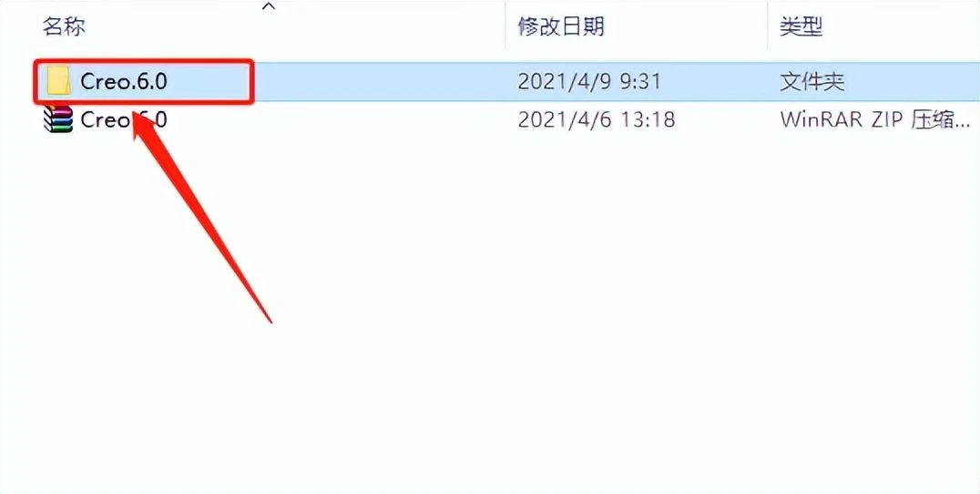Sort files by the 名称 column header

click(64, 27)
